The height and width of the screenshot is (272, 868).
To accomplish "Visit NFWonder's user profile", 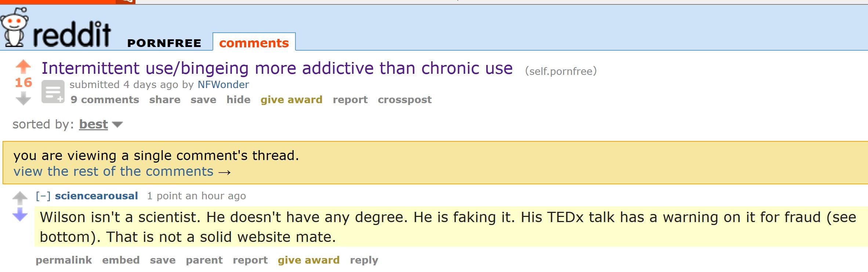I will click(x=223, y=85).
